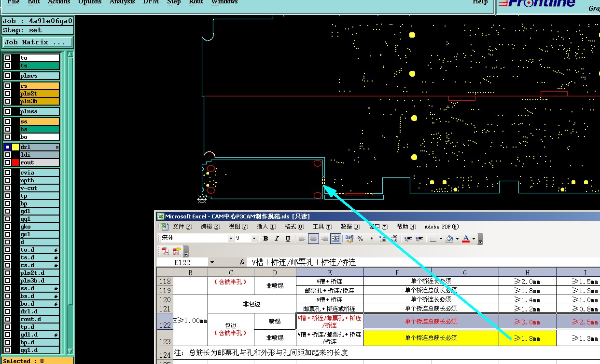Click the expand marker on drl layer
600x364 pixels.
click(x=57, y=147)
